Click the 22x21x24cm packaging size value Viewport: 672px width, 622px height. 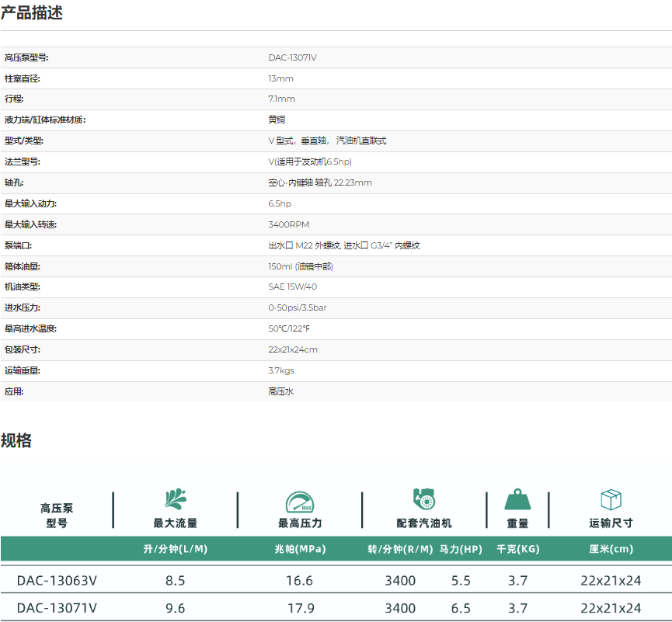pyautogui.click(x=293, y=349)
